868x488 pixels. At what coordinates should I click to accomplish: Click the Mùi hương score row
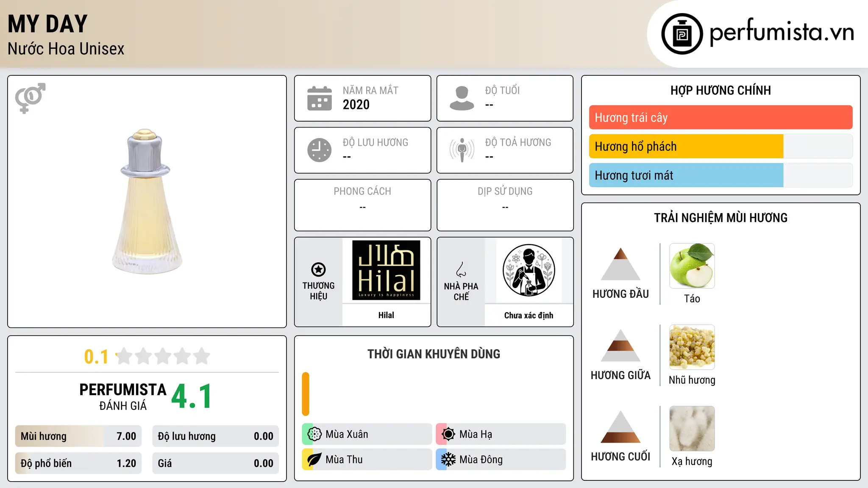click(x=78, y=436)
